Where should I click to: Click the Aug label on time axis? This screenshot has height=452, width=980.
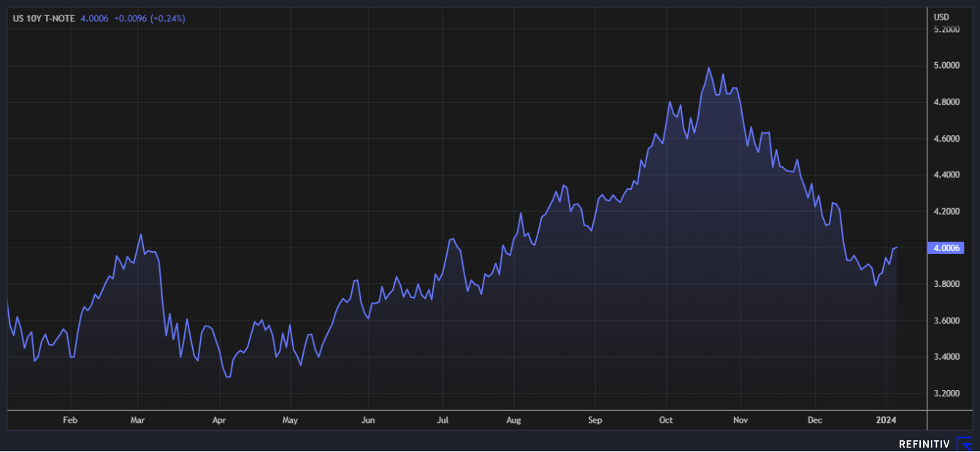[513, 421]
